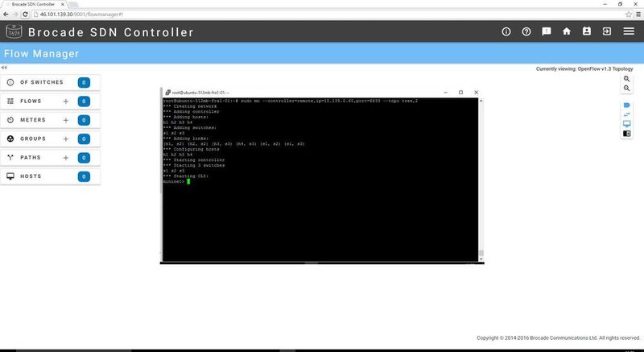Click the browser forward arrow
The image size is (644, 352).
point(15,14)
